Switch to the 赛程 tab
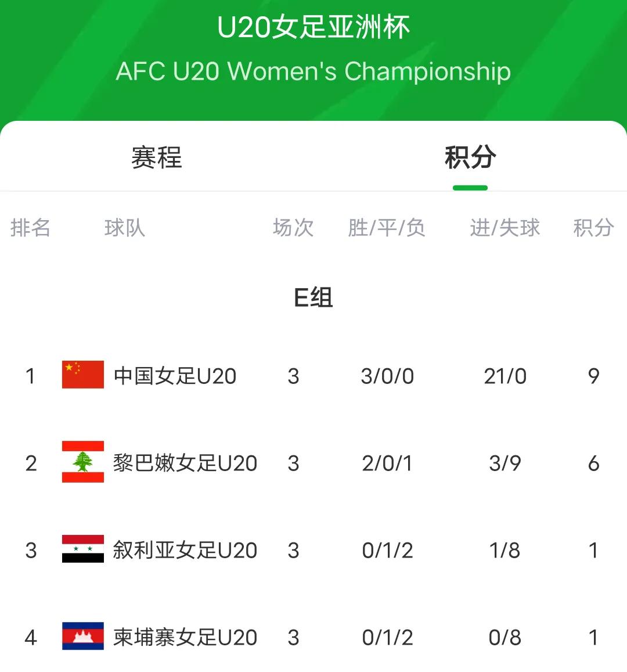 click(157, 157)
